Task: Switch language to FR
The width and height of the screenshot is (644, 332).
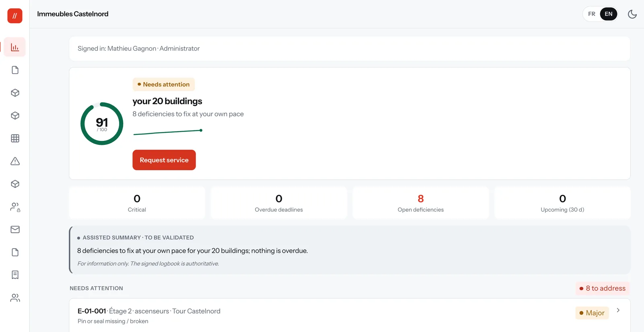Action: click(592, 14)
